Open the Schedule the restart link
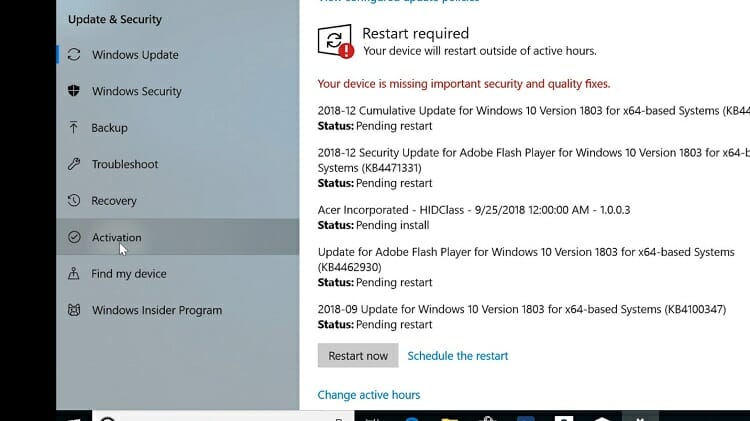 coord(458,356)
